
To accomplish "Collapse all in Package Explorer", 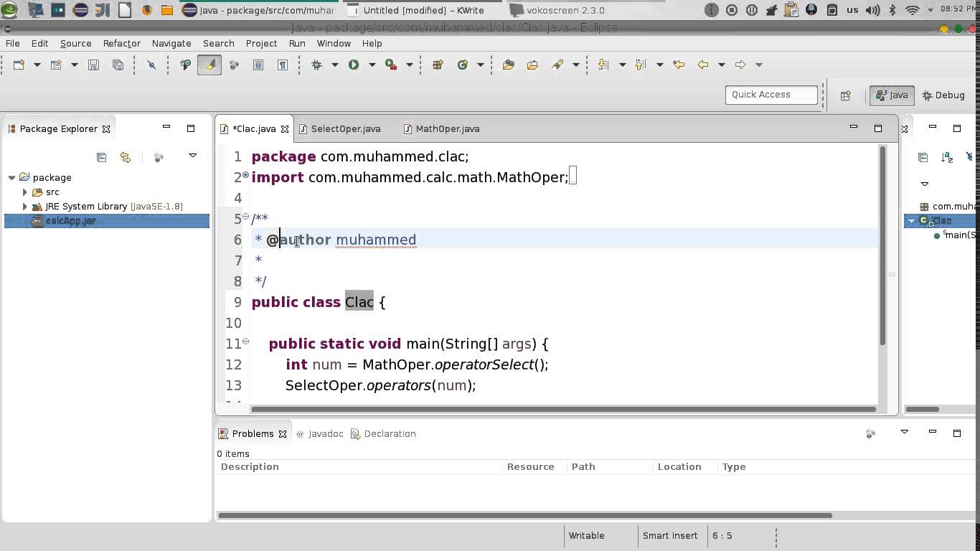I will click(x=101, y=157).
